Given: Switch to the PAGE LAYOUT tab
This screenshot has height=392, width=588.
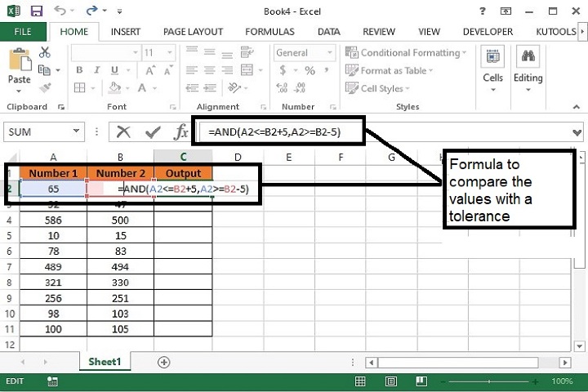Looking at the screenshot, I should point(193,32).
